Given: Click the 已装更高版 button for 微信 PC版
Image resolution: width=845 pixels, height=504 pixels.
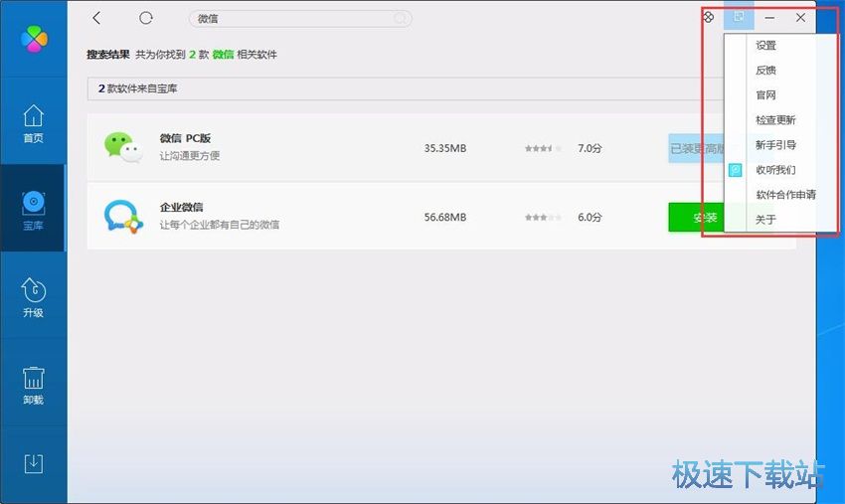Looking at the screenshot, I should (x=696, y=148).
